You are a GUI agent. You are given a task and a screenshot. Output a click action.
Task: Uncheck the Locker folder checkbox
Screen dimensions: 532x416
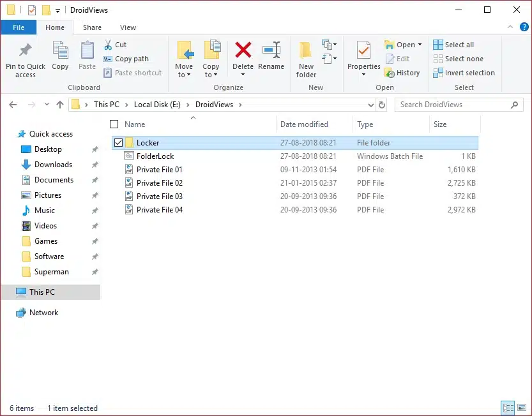tap(118, 143)
